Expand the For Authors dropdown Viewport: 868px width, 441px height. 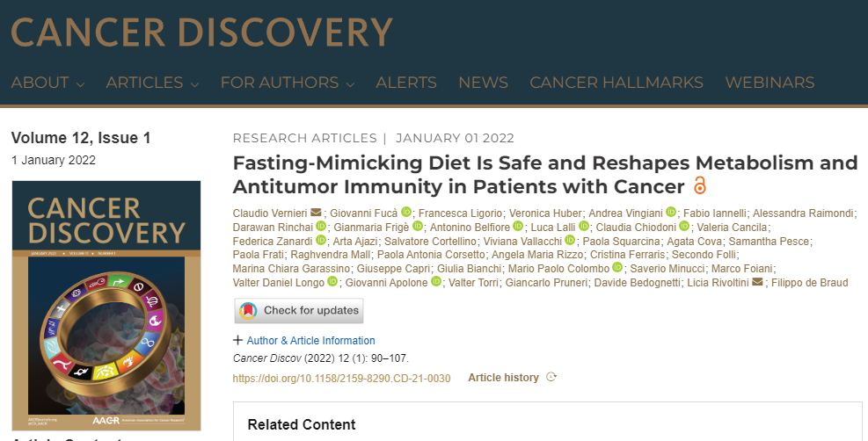pyautogui.click(x=288, y=83)
